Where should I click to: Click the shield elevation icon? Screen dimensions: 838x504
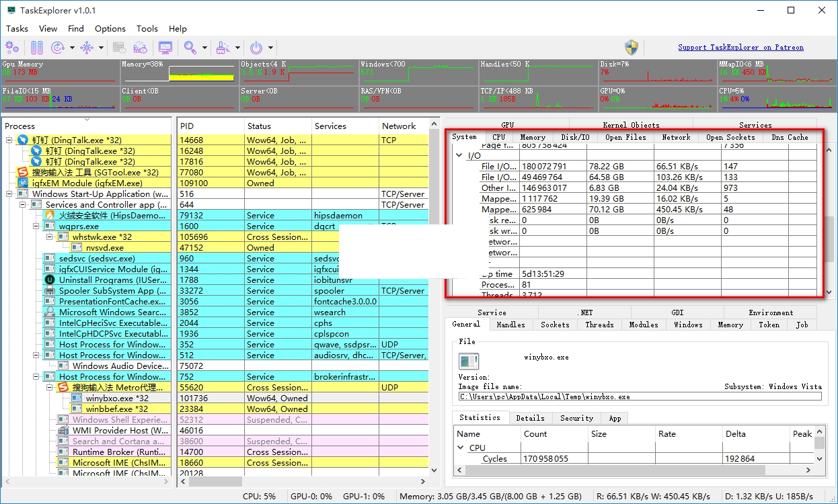[631, 47]
